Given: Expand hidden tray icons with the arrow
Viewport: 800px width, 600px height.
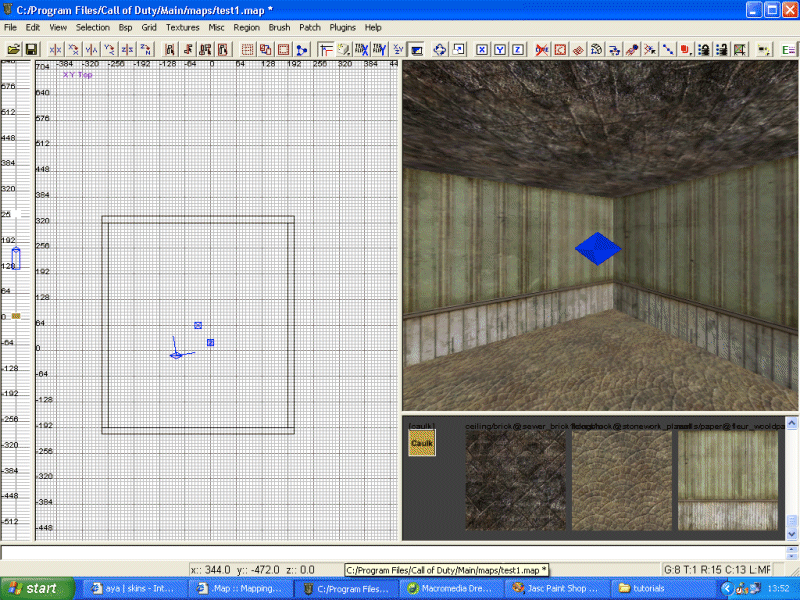Looking at the screenshot, I should pyautogui.click(x=727, y=589).
